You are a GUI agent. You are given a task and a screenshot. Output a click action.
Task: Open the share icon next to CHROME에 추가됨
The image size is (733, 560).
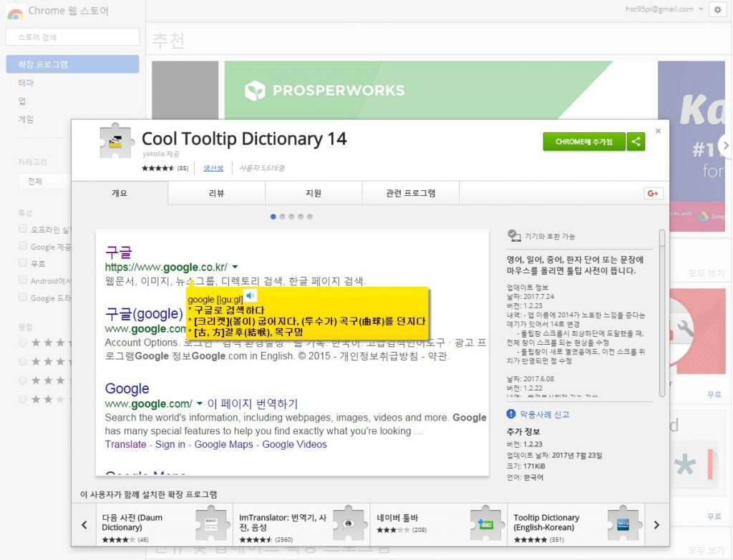(x=636, y=142)
